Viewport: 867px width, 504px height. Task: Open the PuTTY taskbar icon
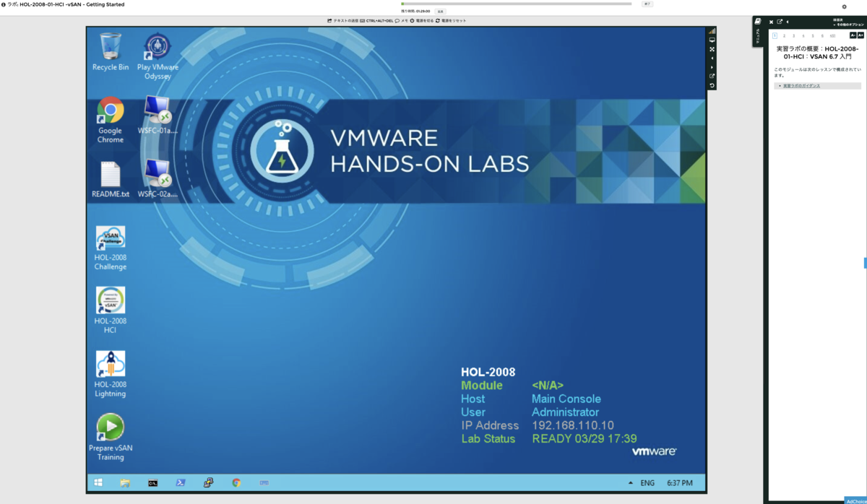(x=209, y=483)
